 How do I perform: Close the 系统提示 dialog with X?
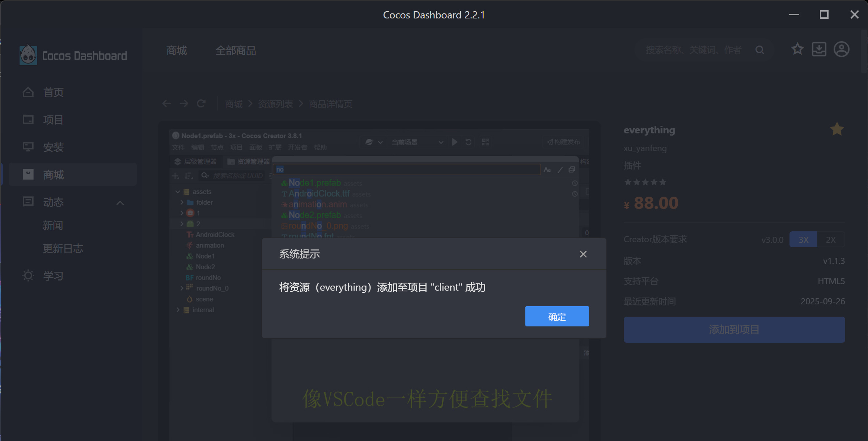coord(583,254)
